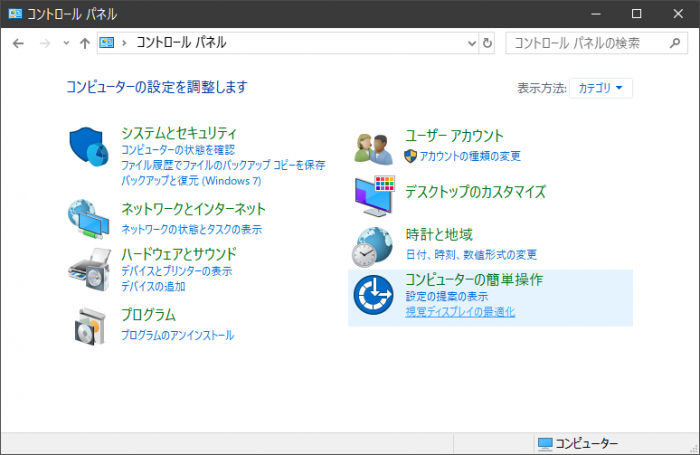Screen dimensions: 700x455
Task: Click コンピューターの設定を調整します heading
Action: [157, 87]
